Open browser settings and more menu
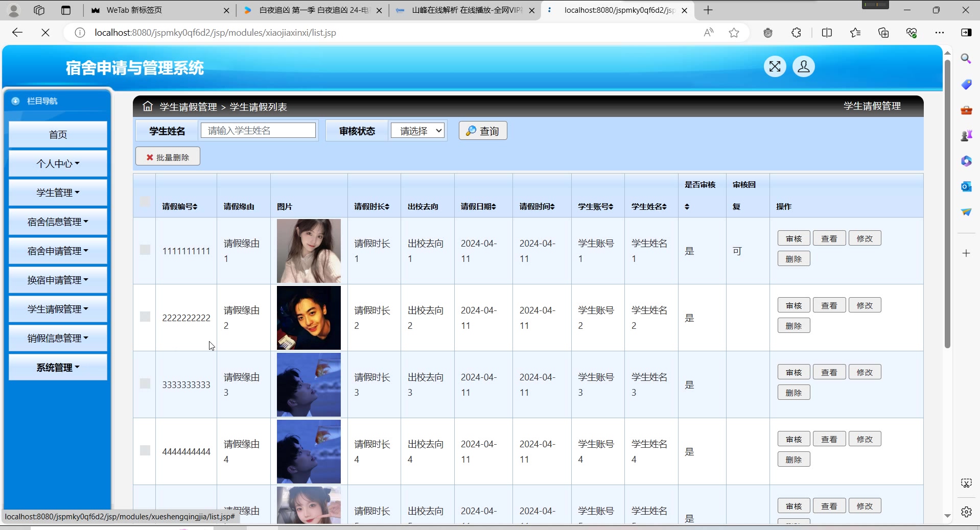 click(939, 33)
